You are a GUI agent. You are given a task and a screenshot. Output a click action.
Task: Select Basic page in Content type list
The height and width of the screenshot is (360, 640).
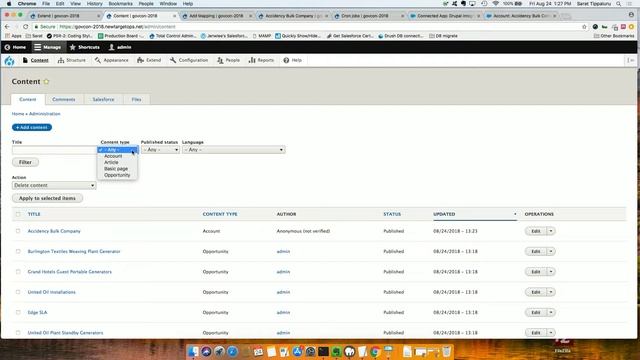[116, 169]
